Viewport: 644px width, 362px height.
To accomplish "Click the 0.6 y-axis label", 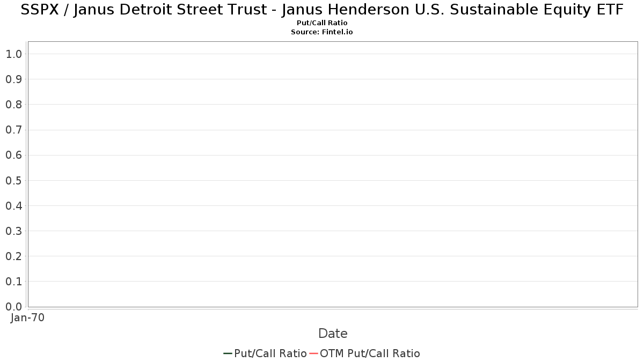I will [x=14, y=155].
